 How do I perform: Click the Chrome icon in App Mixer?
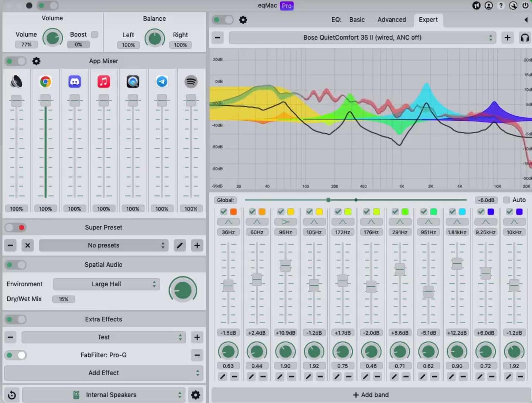click(x=45, y=82)
